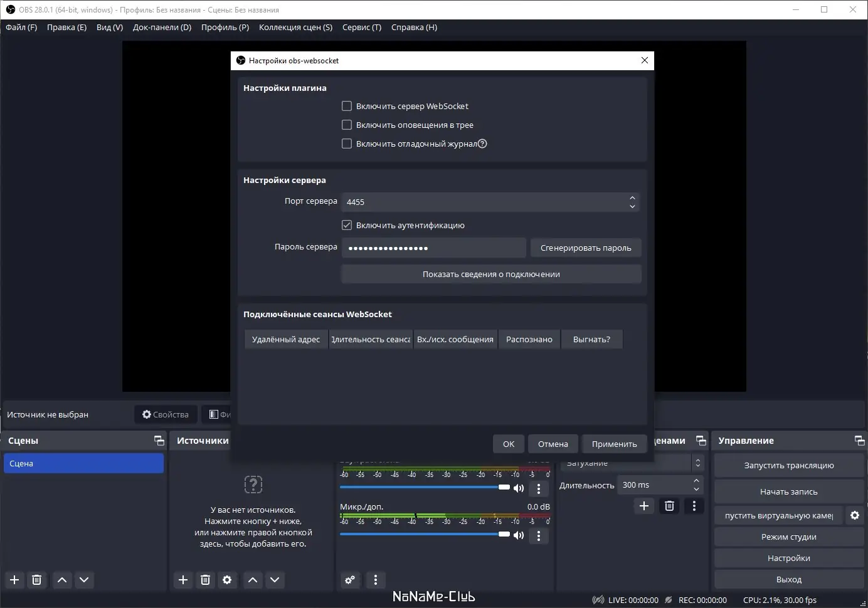Screen dimensions: 868x608
Task: Remove transition with trash icon
Action: point(669,506)
